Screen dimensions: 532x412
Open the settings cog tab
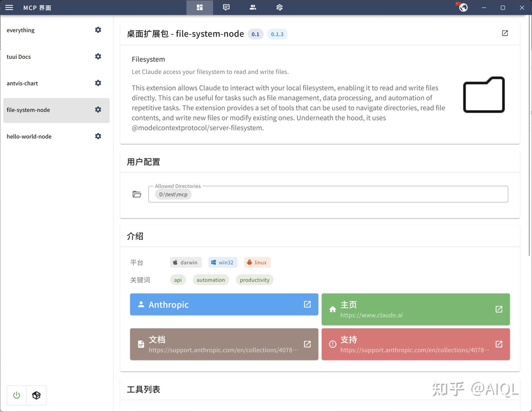279,7
